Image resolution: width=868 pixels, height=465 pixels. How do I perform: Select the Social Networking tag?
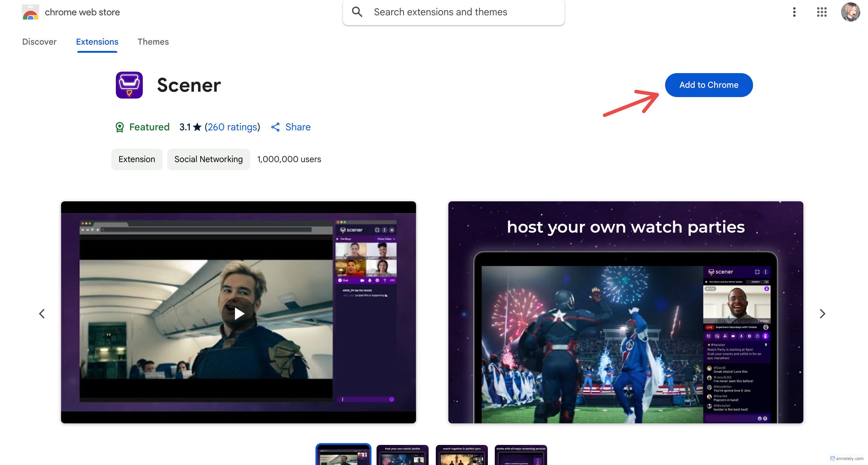[x=208, y=158]
